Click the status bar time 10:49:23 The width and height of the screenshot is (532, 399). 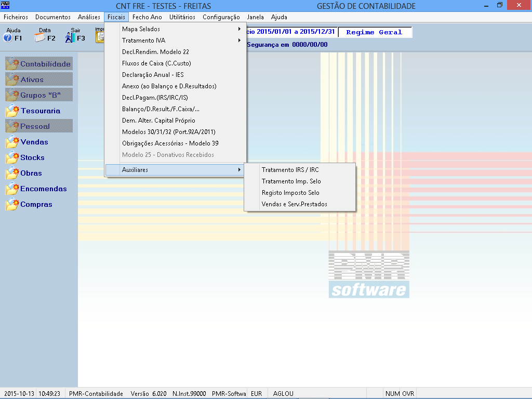coord(49,394)
